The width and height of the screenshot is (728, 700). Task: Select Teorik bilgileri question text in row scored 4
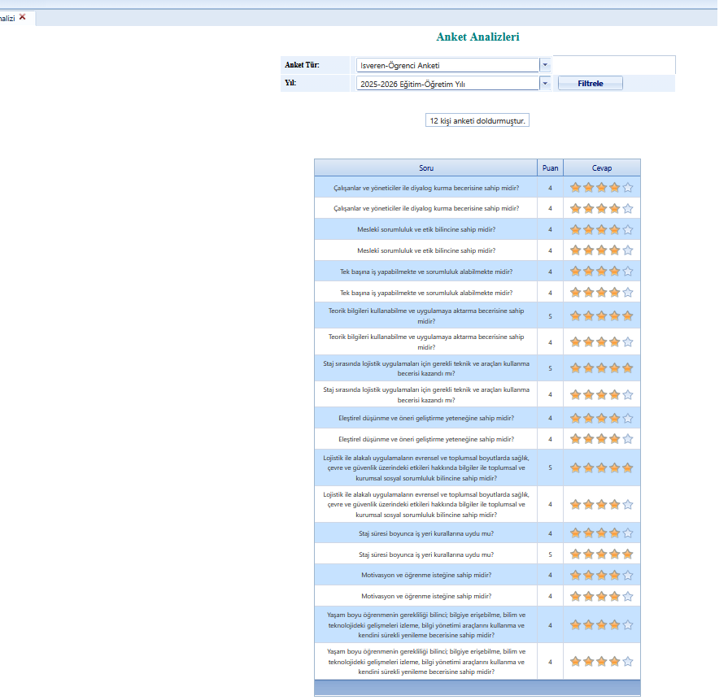click(426, 342)
